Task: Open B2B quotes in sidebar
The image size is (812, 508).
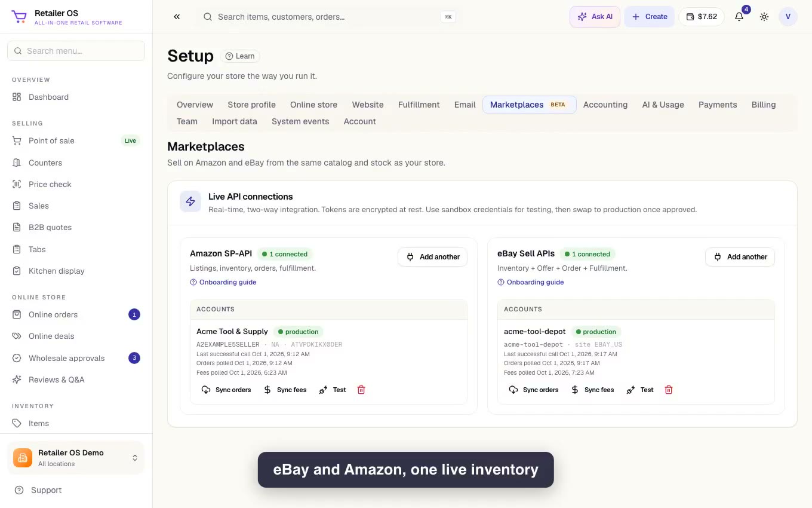Action: pyautogui.click(x=76, y=227)
